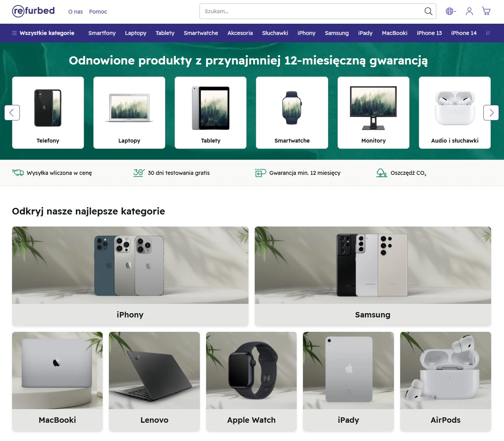Open the Tablety carousel card
Viewport: 504px width, 441px height.
pos(210,113)
